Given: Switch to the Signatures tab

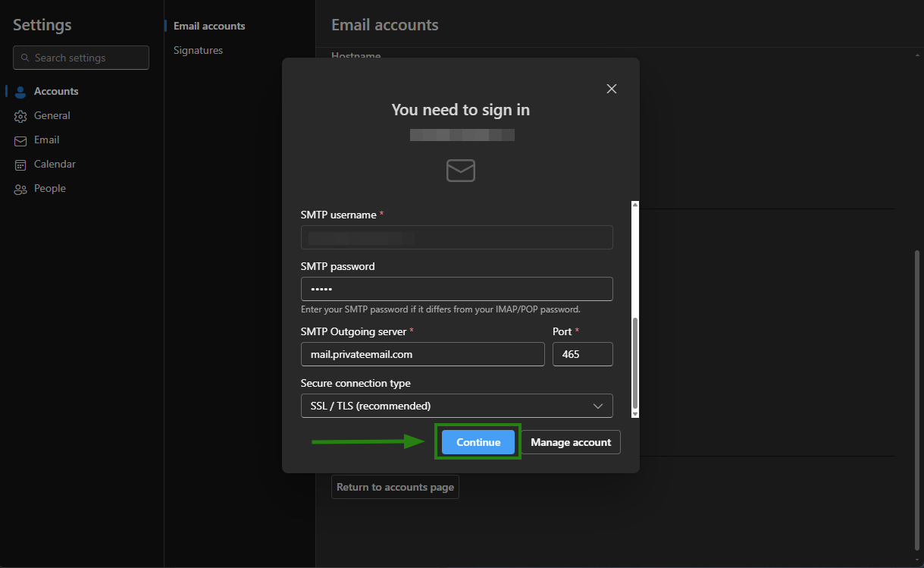Looking at the screenshot, I should point(198,50).
